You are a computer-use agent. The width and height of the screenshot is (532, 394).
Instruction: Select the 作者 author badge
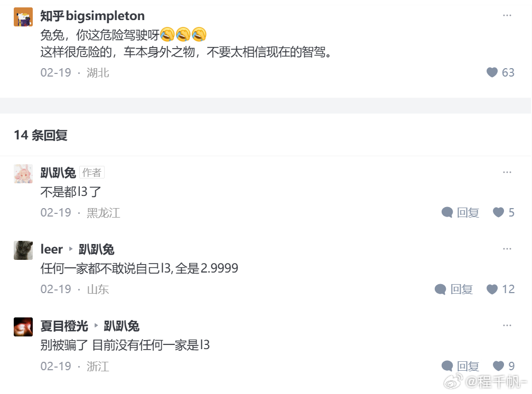coord(91,172)
